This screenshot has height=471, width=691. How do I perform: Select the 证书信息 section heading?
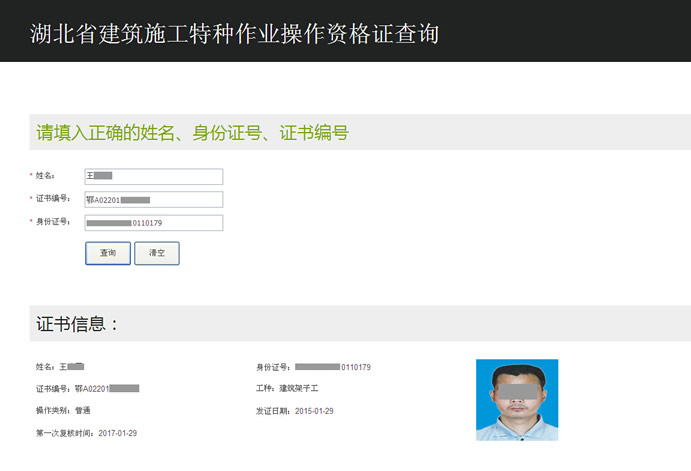tap(78, 324)
